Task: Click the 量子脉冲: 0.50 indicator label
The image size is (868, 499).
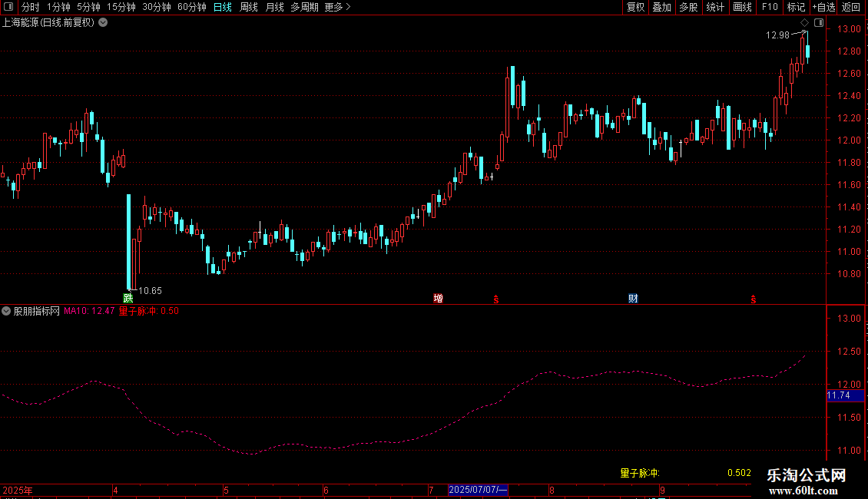Action: tap(149, 311)
